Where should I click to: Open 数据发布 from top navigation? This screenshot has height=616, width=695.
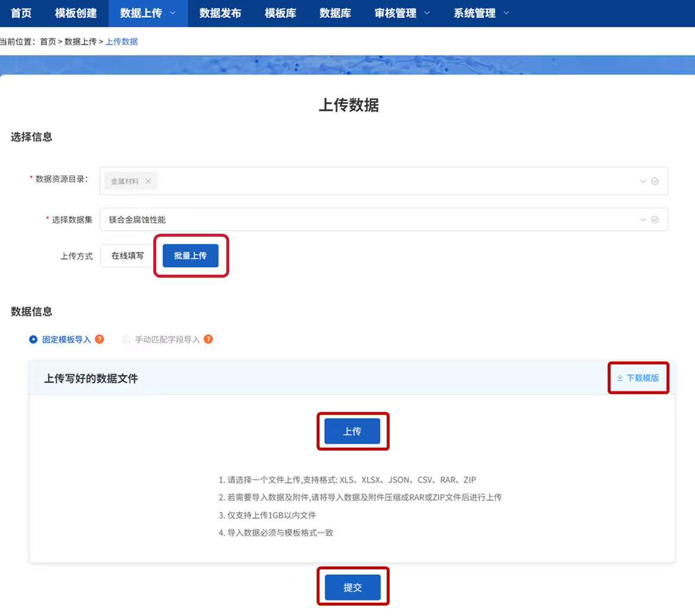(220, 13)
